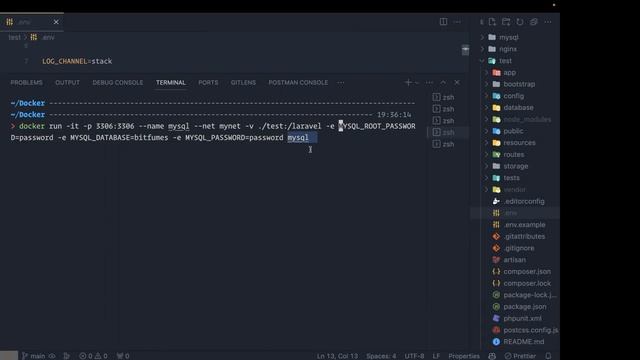
Task: Open the Explorer views and more actions menu
Action: (548, 22)
